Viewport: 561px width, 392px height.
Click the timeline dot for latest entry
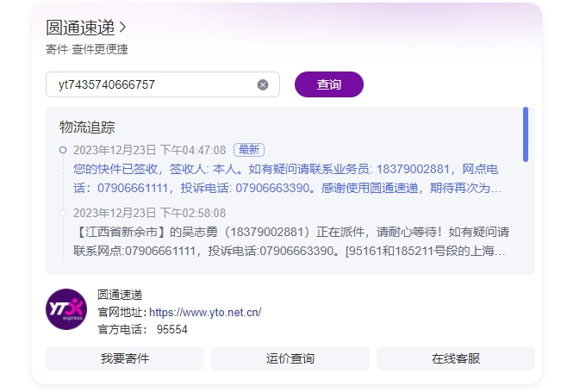[63, 150]
